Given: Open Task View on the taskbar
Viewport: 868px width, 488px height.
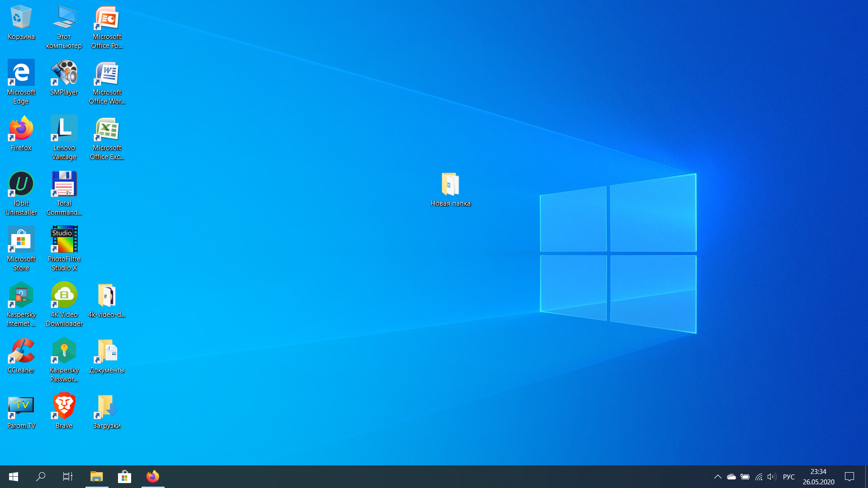Looking at the screenshot, I should pyautogui.click(x=68, y=477).
